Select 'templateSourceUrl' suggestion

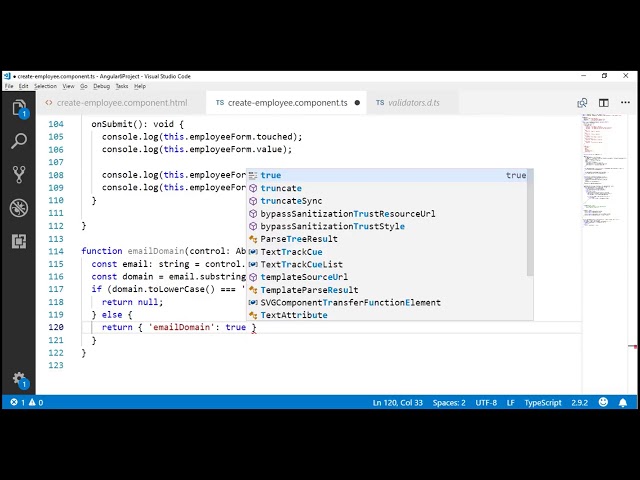[387, 277]
